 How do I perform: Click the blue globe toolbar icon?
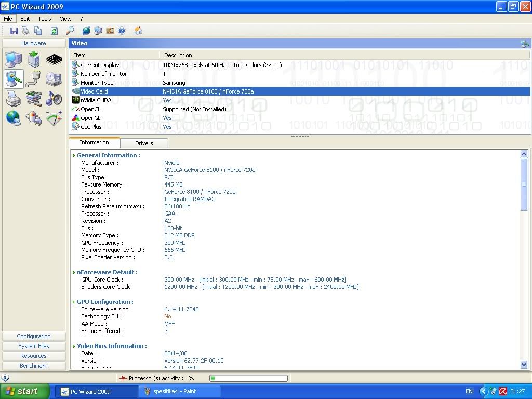point(87,31)
